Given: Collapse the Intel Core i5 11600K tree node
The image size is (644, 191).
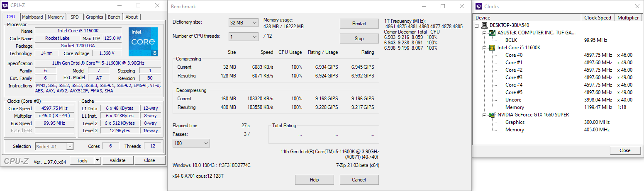Looking at the screenshot, I should coord(484,48).
